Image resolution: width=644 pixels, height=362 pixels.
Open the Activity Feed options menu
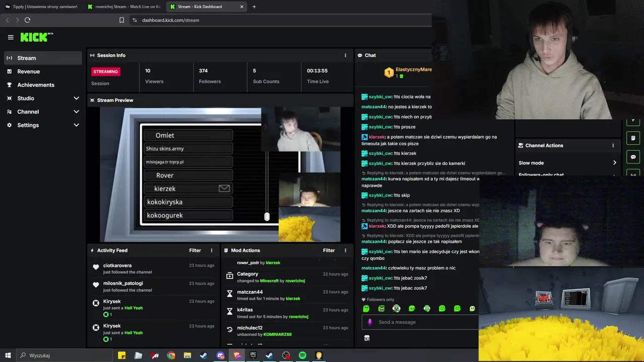211,250
